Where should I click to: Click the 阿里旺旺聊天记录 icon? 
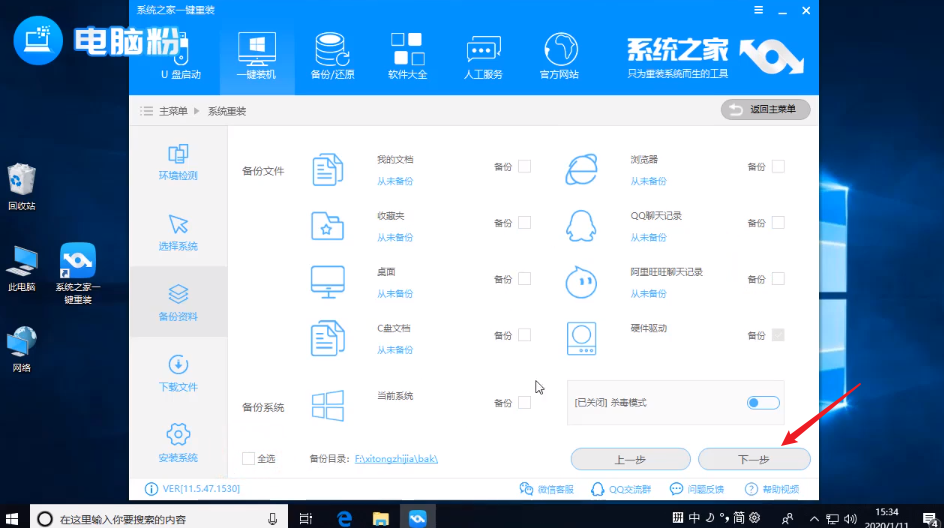581,282
